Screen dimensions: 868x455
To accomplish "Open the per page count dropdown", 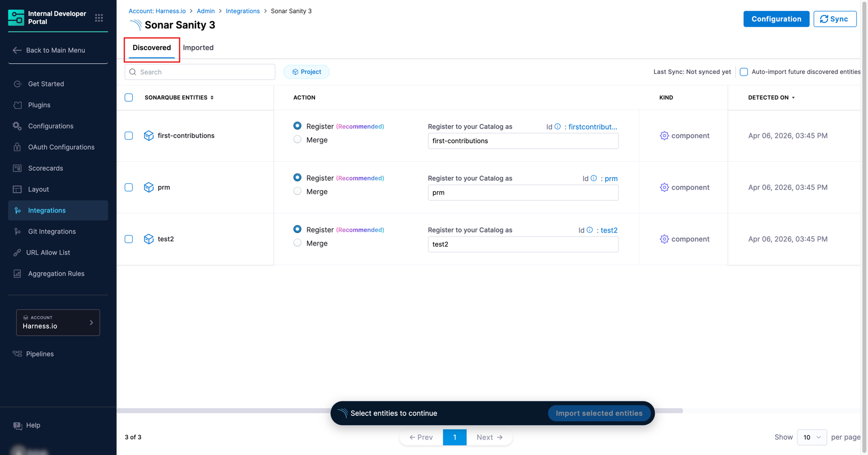I will [811, 437].
